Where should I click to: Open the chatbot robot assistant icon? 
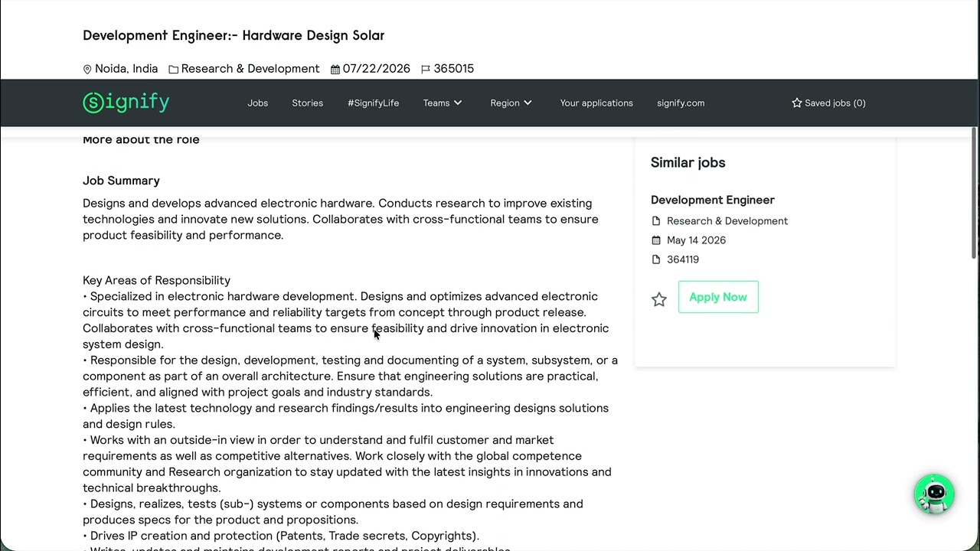pyautogui.click(x=934, y=494)
